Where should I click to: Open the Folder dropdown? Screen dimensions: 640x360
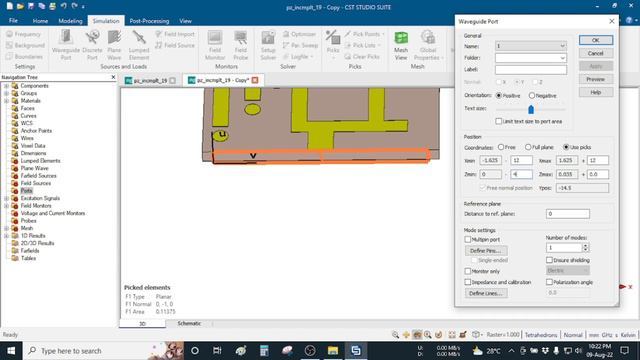pos(562,58)
